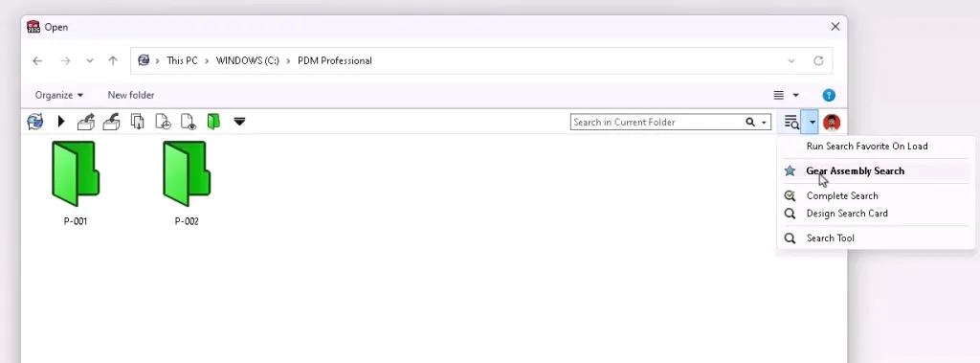Click This PC in the address path
Viewport: 980px width, 363px height.
point(182,60)
